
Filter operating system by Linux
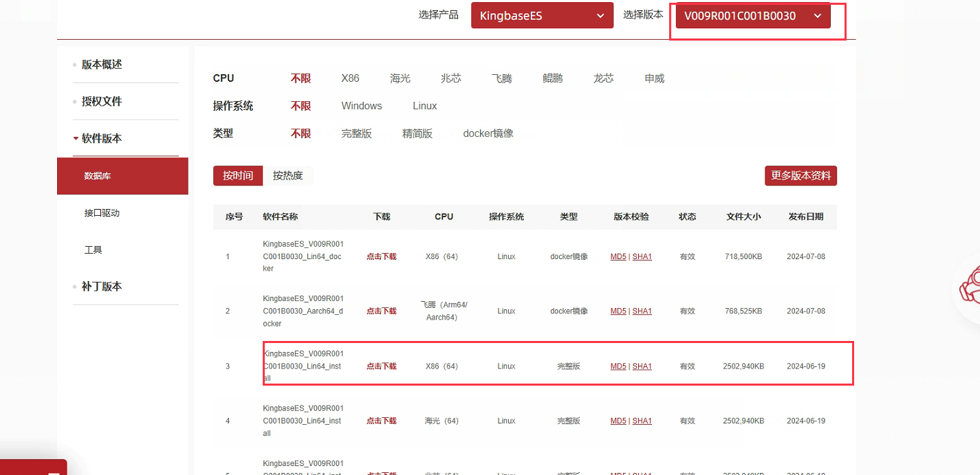[425, 106]
